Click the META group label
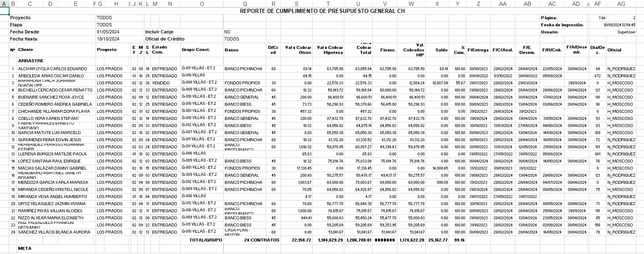The width and height of the screenshot is (644, 254). 24,248
